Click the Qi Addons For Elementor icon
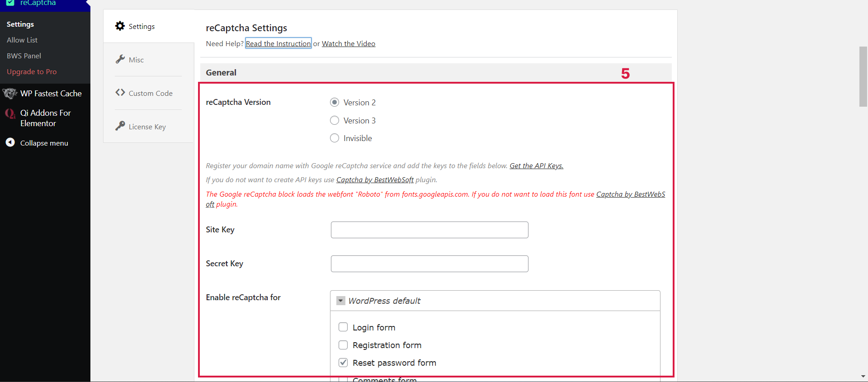This screenshot has width=868, height=382. tap(10, 113)
